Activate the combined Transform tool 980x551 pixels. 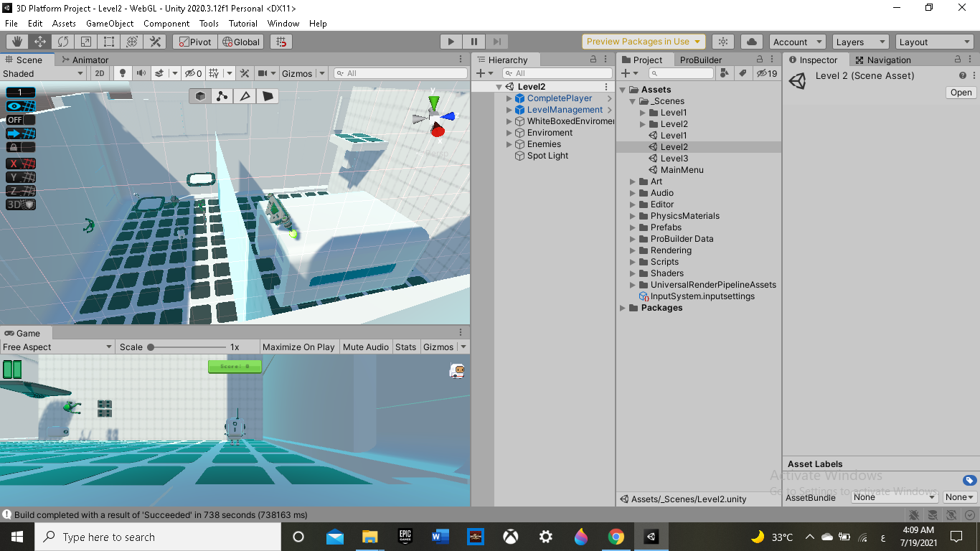132,42
